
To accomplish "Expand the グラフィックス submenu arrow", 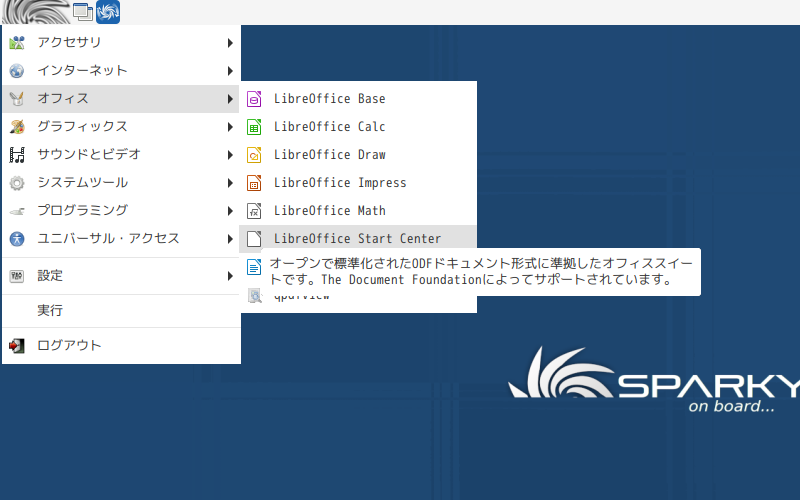I will click(230, 127).
